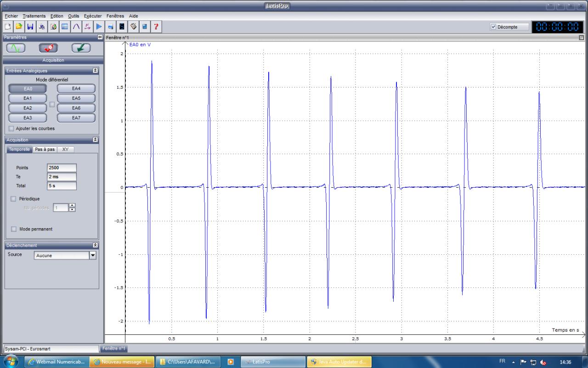Enable the Périodique checkbox

tap(13, 199)
